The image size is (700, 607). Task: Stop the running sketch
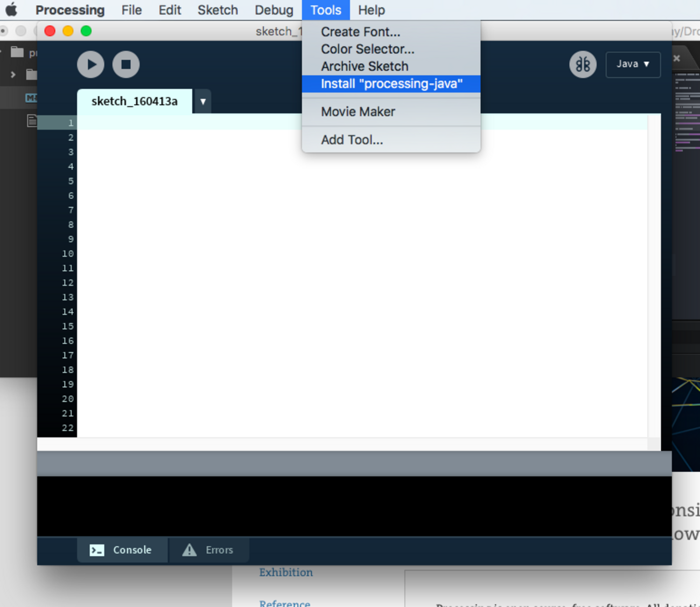click(126, 65)
